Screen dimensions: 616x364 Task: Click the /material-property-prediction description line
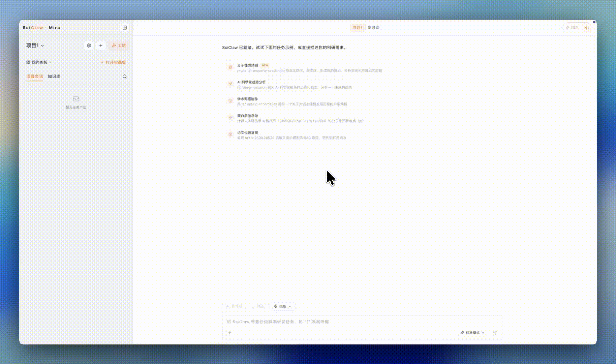[x=310, y=71]
